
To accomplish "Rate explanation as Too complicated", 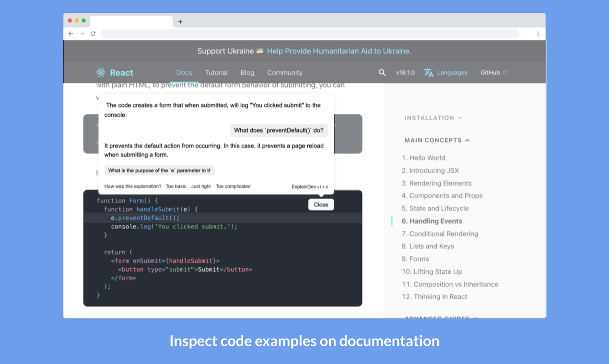I will click(233, 186).
